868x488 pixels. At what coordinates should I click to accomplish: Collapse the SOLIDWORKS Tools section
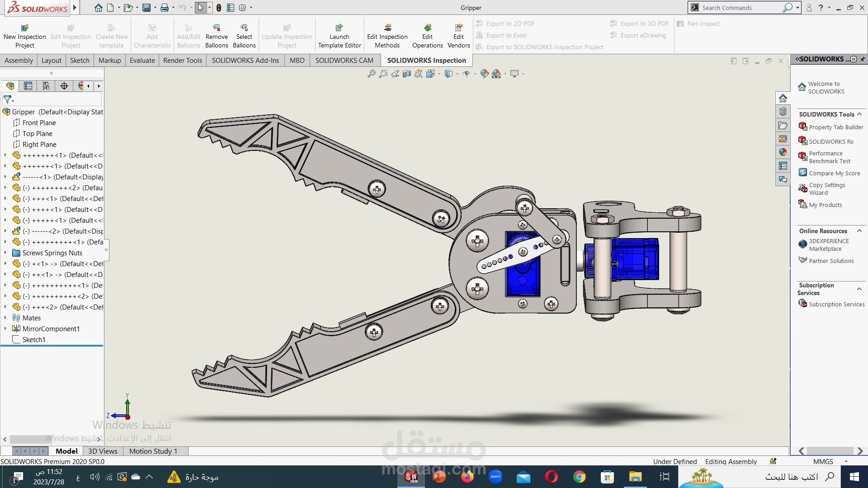coord(859,114)
